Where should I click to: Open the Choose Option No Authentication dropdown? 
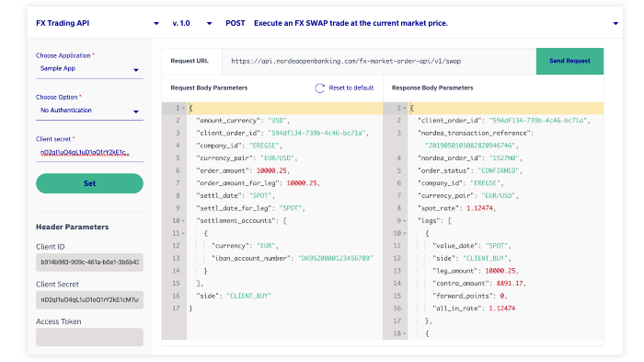(89, 111)
